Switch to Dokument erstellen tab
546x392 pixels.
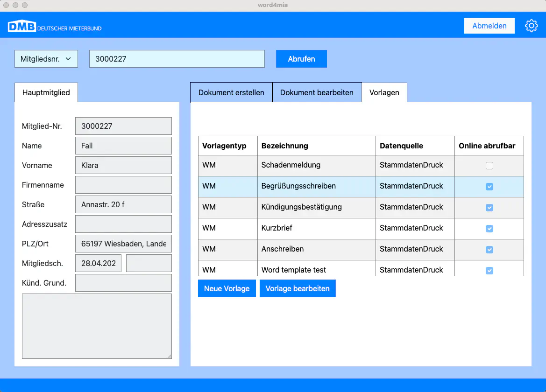(x=231, y=92)
